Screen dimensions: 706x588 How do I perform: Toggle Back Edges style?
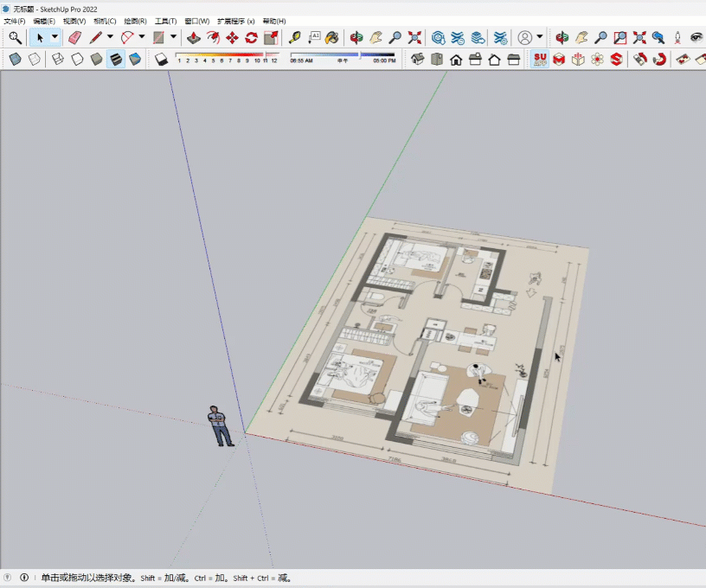pyautogui.click(x=35, y=60)
